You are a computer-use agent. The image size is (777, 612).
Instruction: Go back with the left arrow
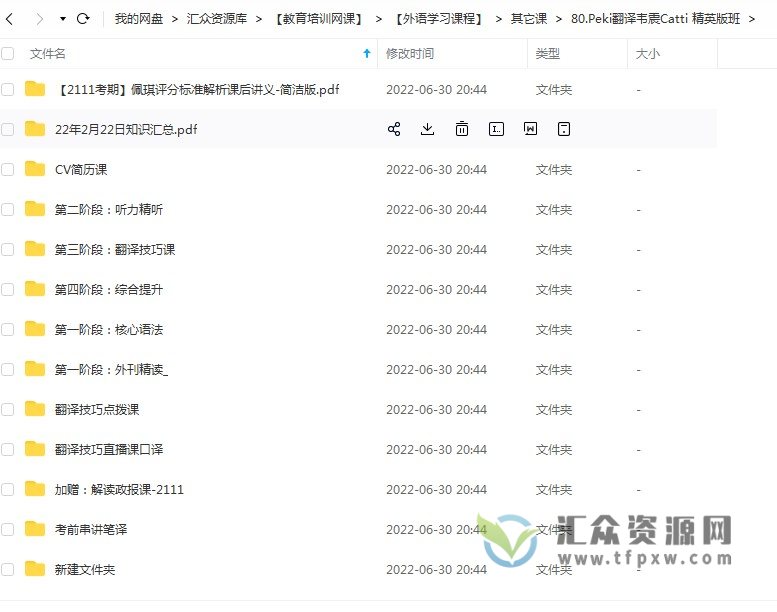click(9, 19)
